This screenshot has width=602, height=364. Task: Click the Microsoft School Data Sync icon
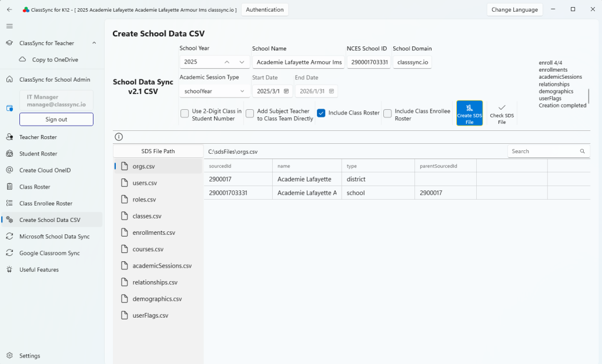tap(9, 236)
